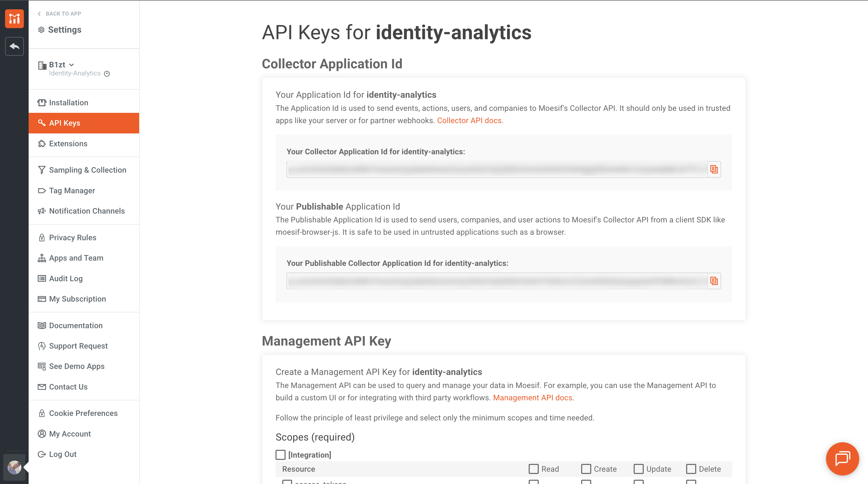Viewport: 868px width, 484px height.
Task: Click the Contact Us envelope icon
Action: pyautogui.click(x=42, y=387)
